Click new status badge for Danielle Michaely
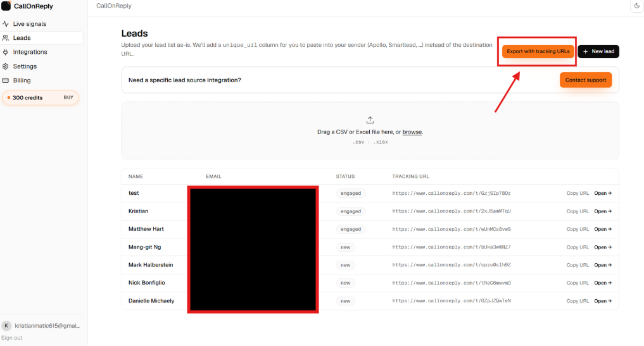This screenshot has width=644, height=346. click(345, 301)
